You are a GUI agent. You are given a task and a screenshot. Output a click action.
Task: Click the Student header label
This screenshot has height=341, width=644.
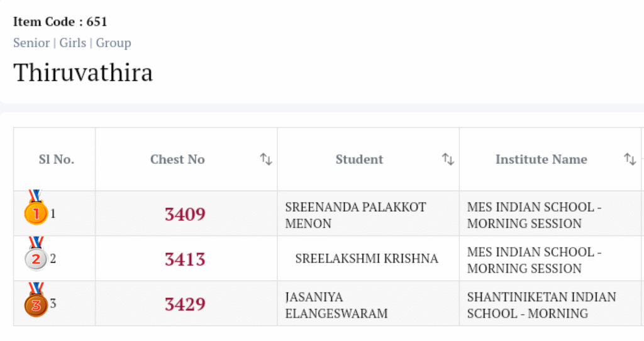click(359, 160)
